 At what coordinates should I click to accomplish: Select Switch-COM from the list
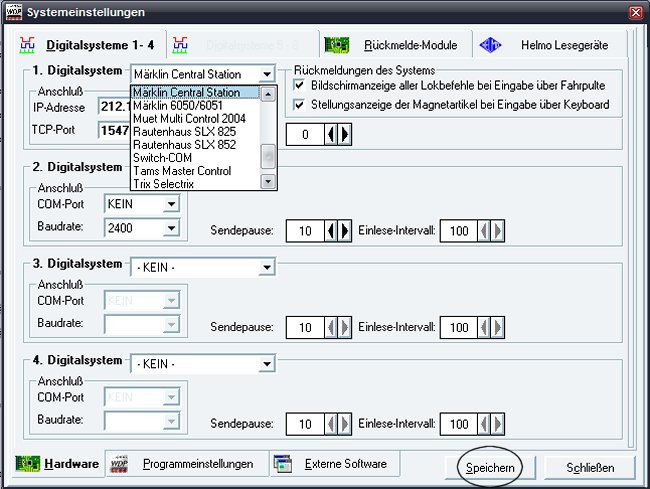click(x=195, y=157)
